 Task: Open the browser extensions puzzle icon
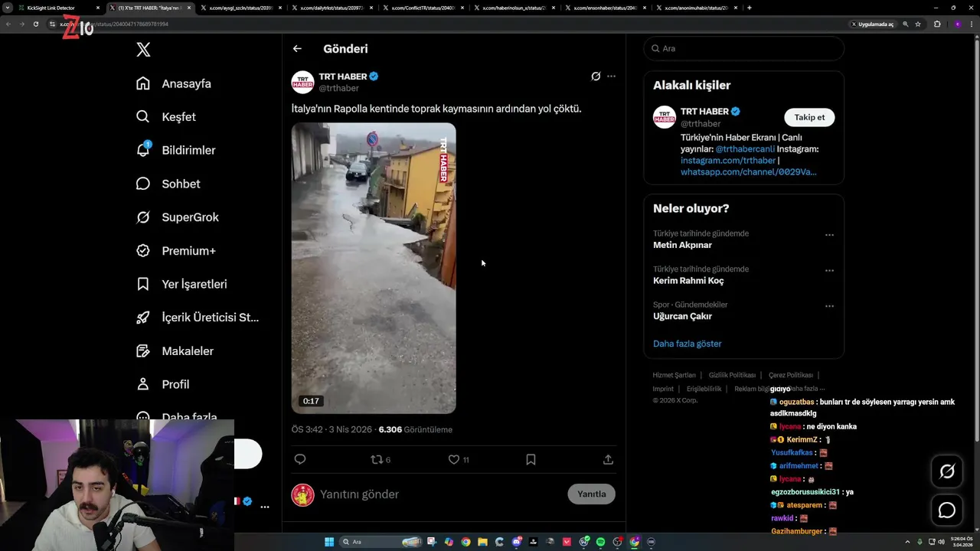click(x=937, y=24)
